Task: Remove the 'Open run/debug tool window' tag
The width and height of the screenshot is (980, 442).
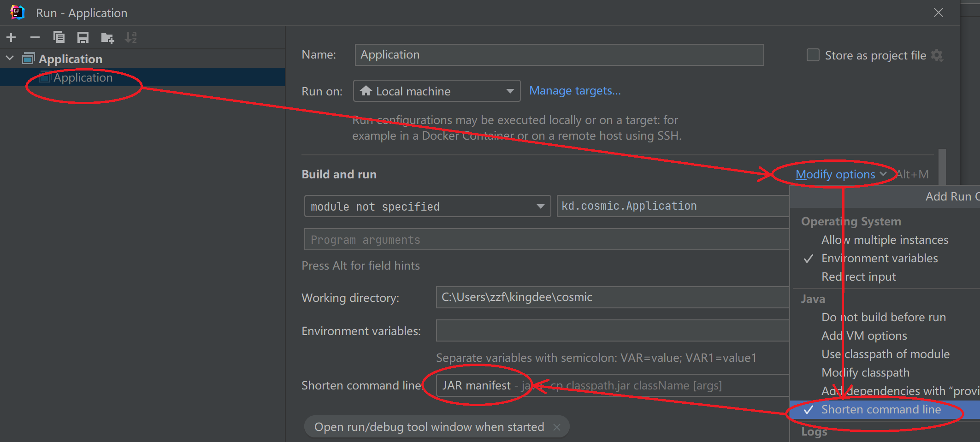Action: tap(557, 427)
